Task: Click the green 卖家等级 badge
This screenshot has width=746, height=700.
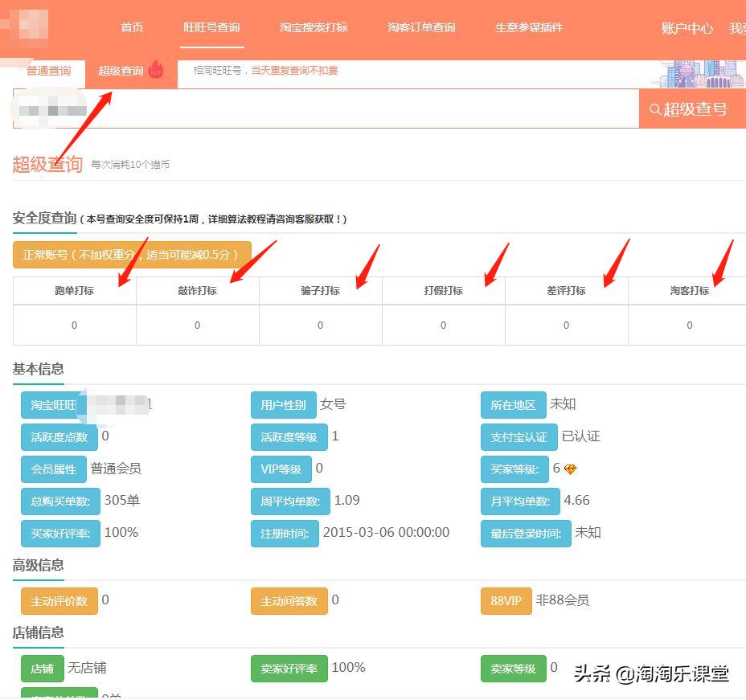Action: (x=513, y=668)
